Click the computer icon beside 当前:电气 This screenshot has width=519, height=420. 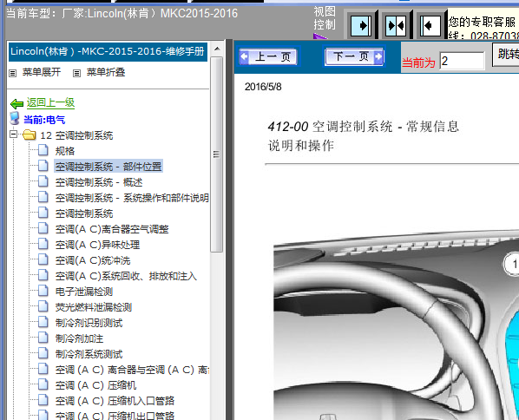15,119
